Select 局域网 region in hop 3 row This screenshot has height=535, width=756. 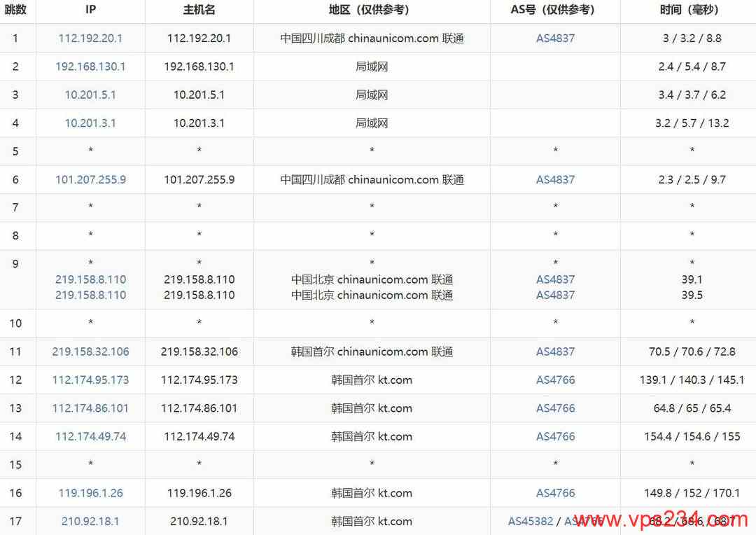(372, 95)
